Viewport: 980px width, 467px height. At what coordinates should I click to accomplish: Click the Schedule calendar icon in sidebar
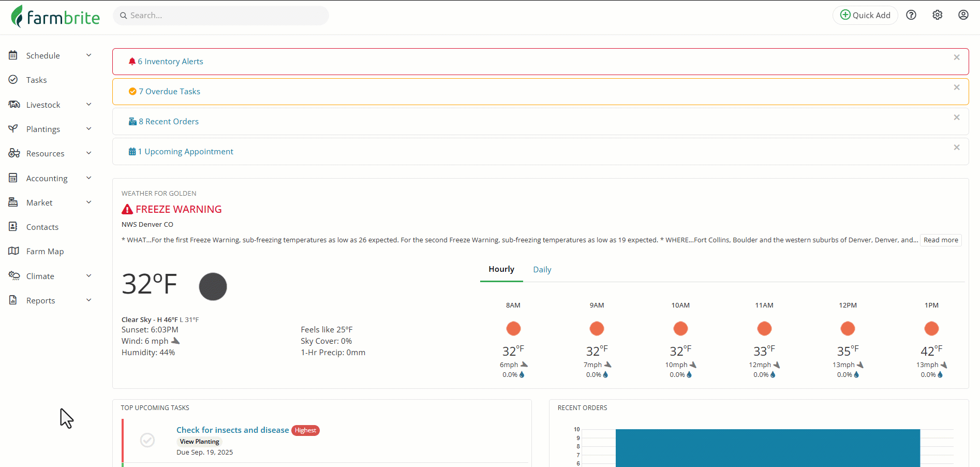click(x=13, y=55)
